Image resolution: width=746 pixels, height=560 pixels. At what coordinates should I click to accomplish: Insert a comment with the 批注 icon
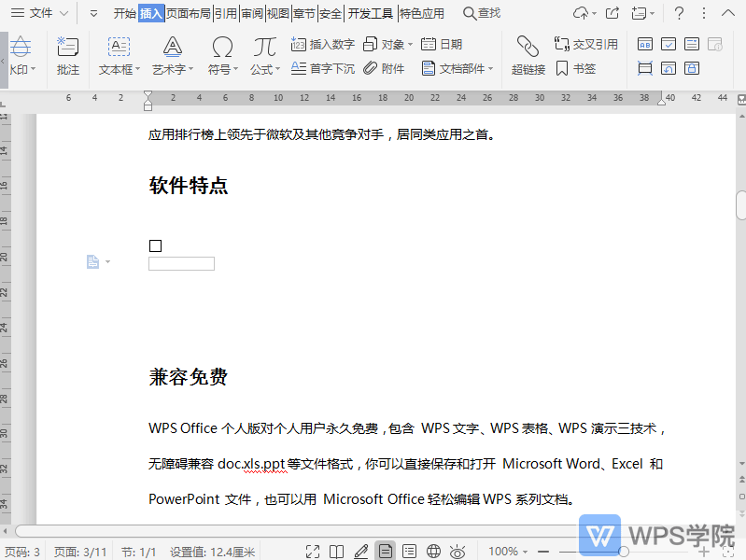[67, 55]
